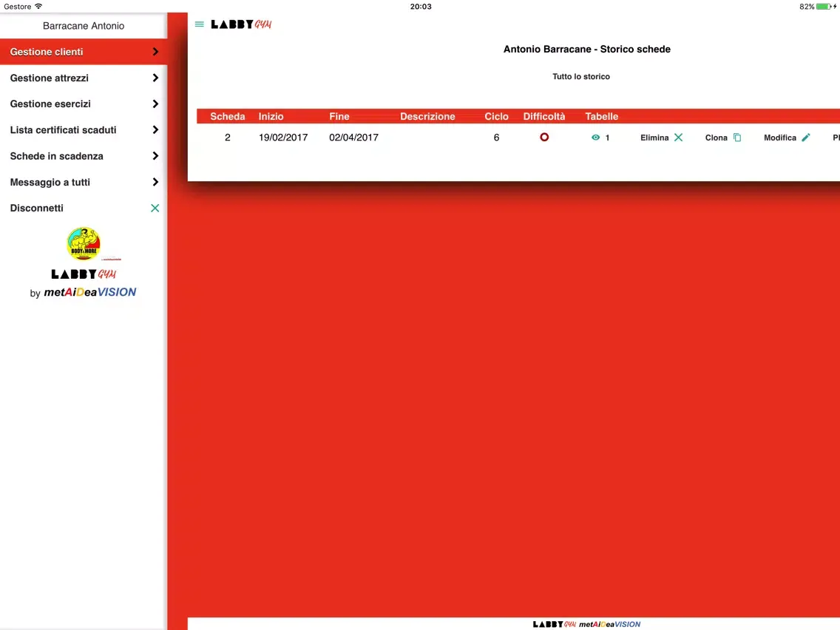Click Barracane Antonio user name header
The height and width of the screenshot is (630, 840).
pyautogui.click(x=84, y=26)
